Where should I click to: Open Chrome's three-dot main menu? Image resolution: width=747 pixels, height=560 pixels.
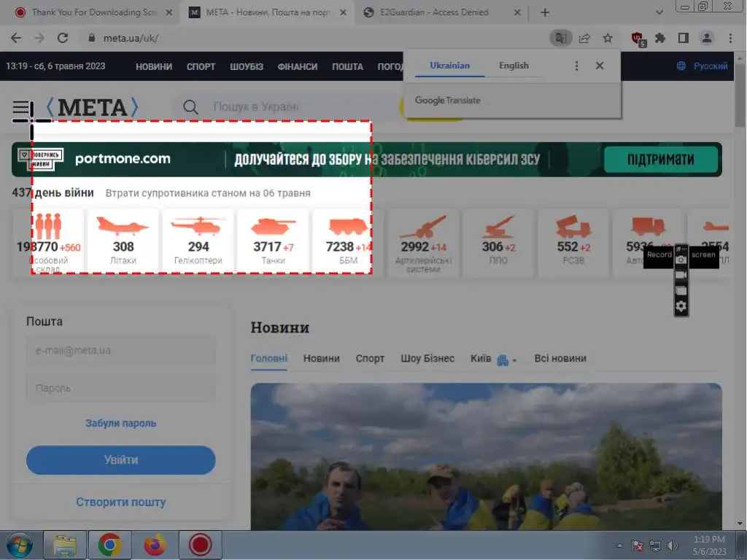point(730,38)
